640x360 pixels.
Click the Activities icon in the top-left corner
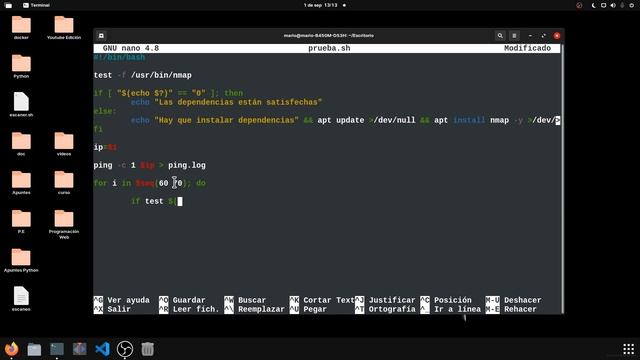pos(8,5)
